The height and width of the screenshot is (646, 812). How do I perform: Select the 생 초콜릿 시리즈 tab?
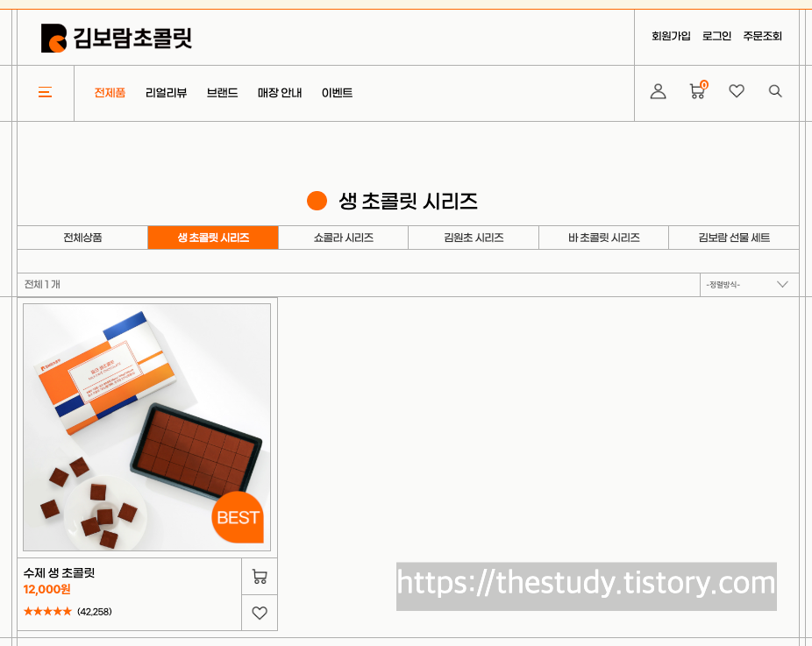coord(213,238)
